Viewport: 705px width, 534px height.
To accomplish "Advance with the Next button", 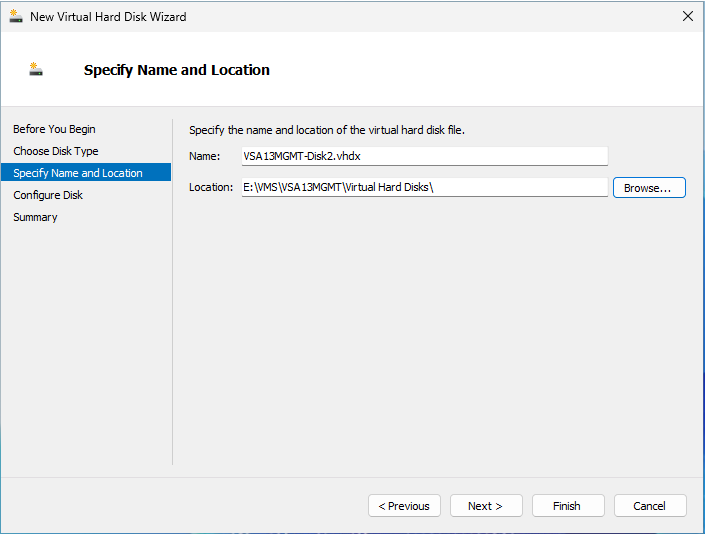I will click(485, 506).
